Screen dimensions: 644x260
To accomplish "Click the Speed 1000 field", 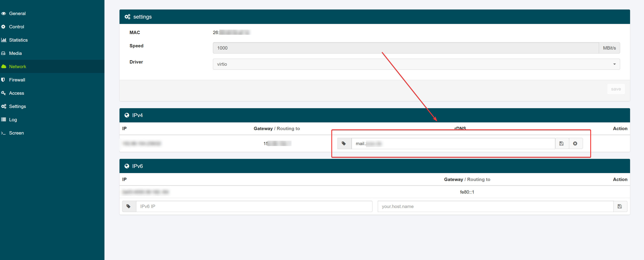I will [x=405, y=48].
